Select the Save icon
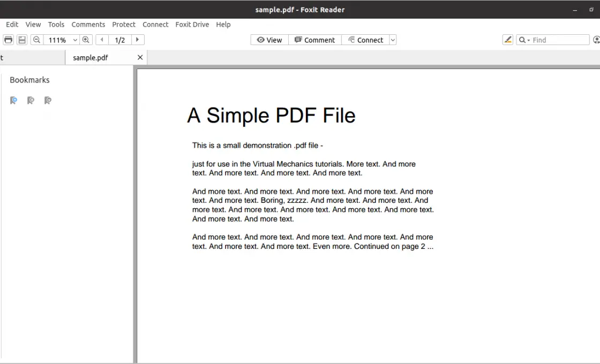The height and width of the screenshot is (364, 600). tap(21, 39)
